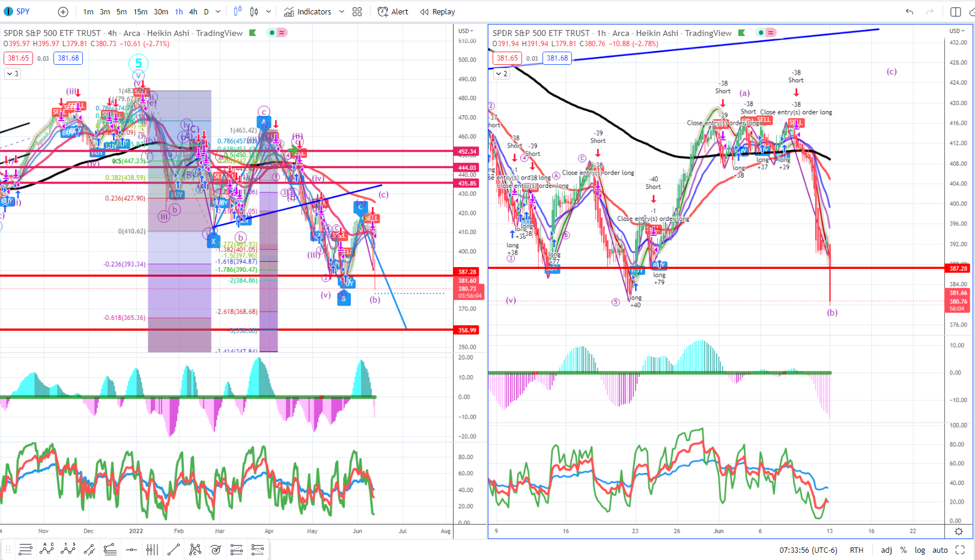Click the red 381.65 sell price button on left chart
This screenshot has width=975, height=560.
tap(19, 58)
